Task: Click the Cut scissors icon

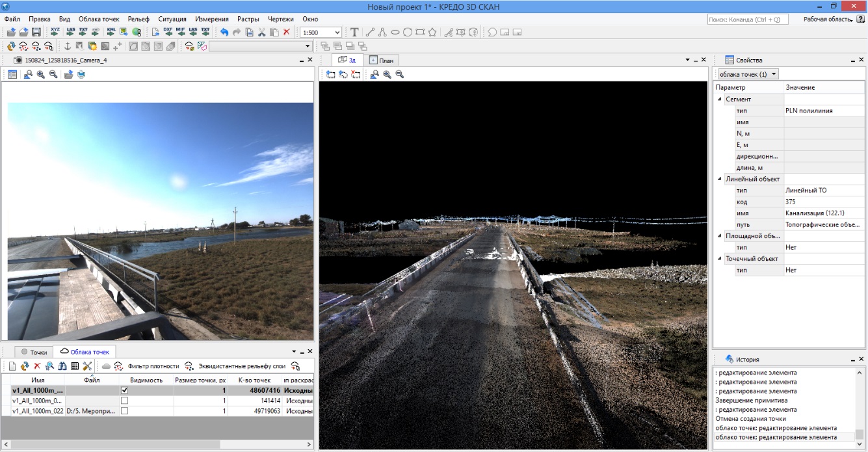Action: pos(262,32)
